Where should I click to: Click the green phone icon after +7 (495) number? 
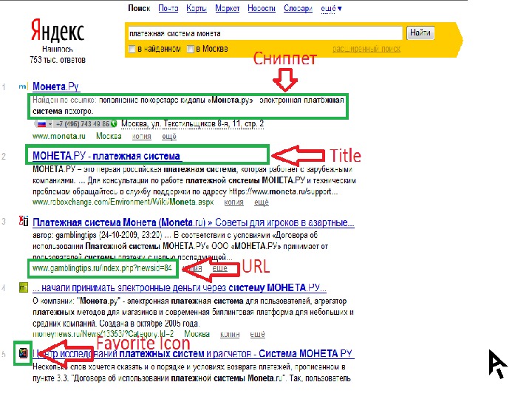[x=114, y=124]
